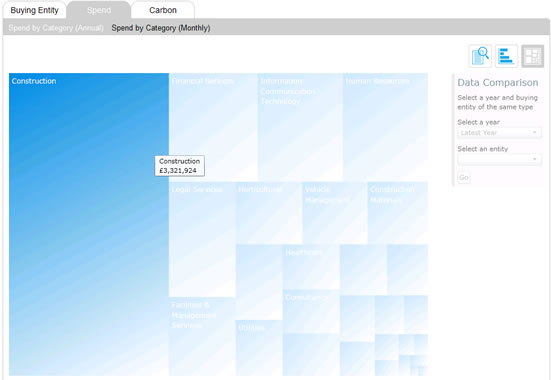Click the Construction Materials treemap tile
551x380 pixels.
[398, 213]
